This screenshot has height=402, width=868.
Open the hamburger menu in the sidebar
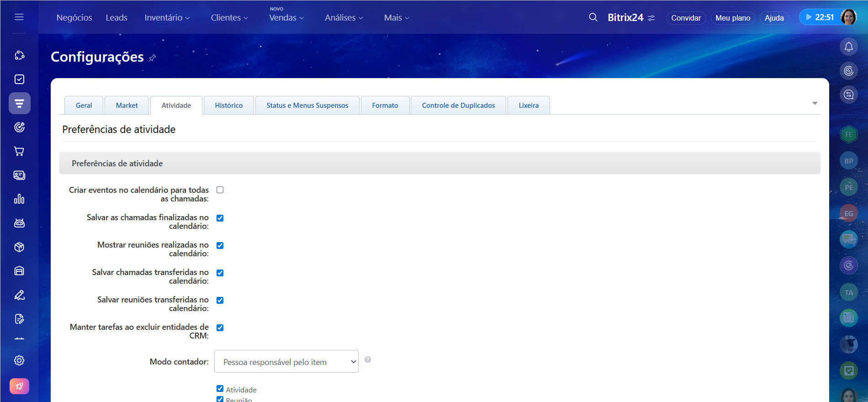(x=19, y=17)
